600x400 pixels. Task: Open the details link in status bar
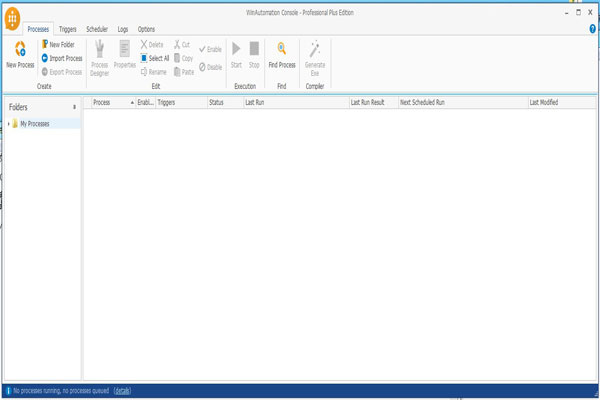click(122, 391)
